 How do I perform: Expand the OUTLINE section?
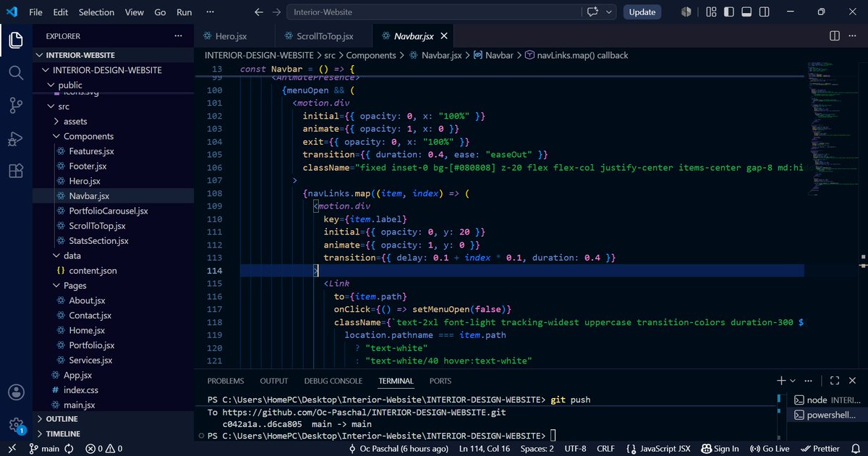(x=114, y=419)
